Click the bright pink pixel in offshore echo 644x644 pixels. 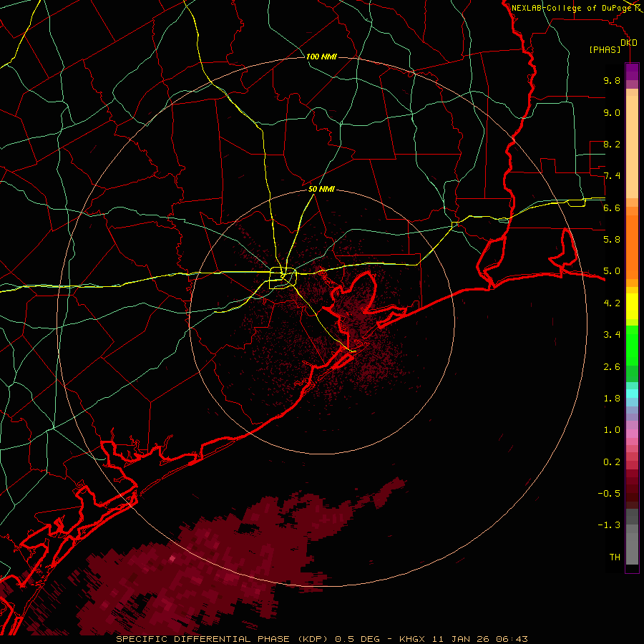click(172, 558)
